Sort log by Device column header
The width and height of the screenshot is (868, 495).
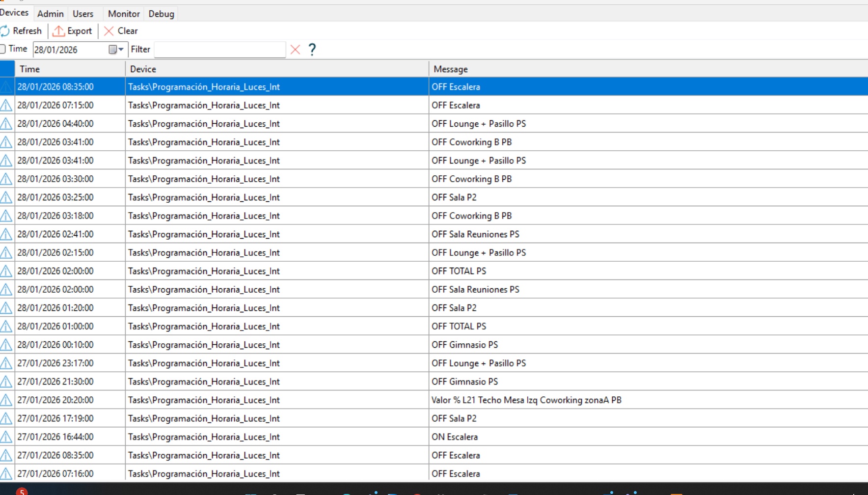[277, 69]
